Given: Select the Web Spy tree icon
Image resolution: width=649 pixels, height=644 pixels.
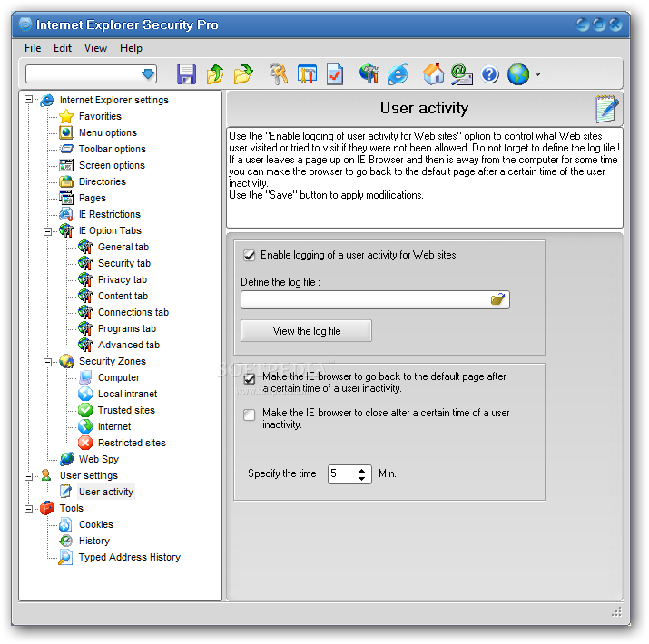Looking at the screenshot, I should [x=66, y=459].
